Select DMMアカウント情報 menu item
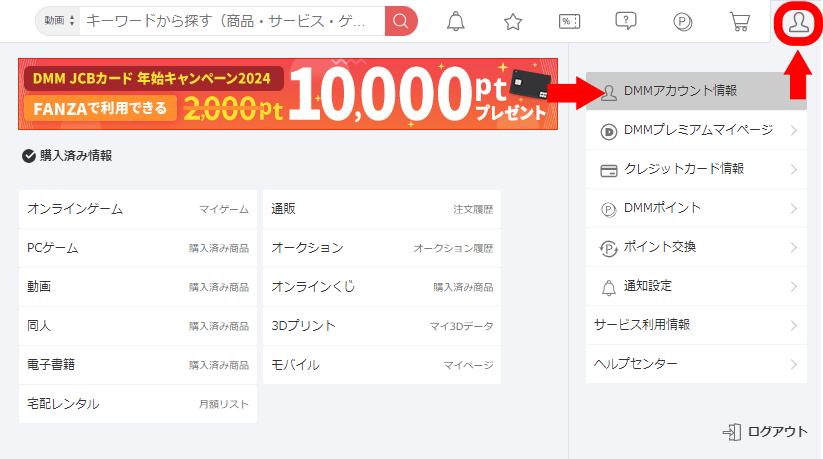823x459 pixels. (696, 91)
